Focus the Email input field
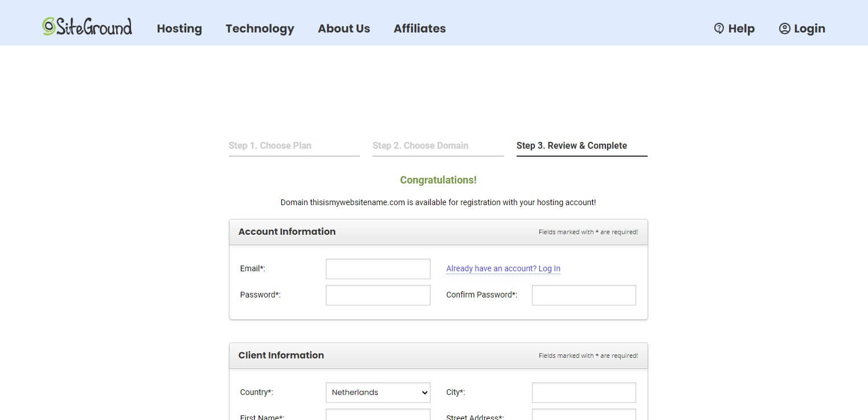The width and height of the screenshot is (868, 420). 378,269
